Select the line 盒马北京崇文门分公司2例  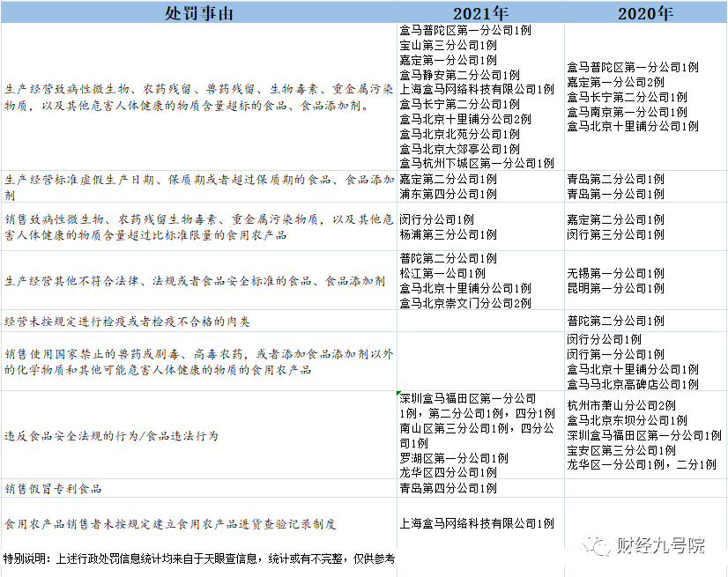point(465,303)
